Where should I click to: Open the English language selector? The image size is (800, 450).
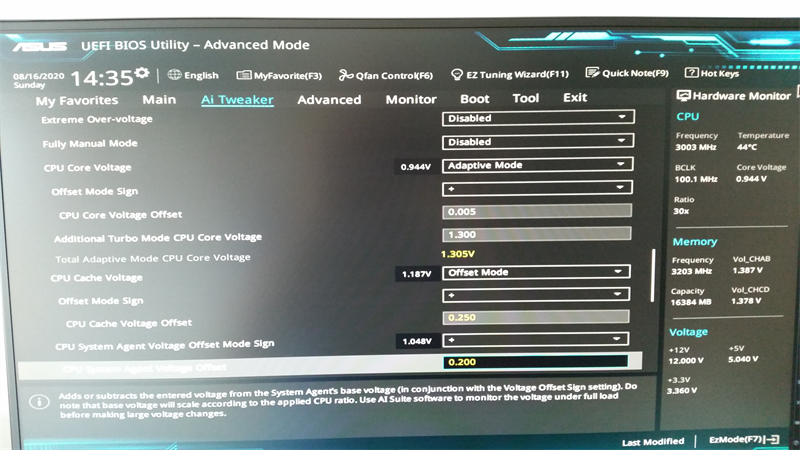193,75
